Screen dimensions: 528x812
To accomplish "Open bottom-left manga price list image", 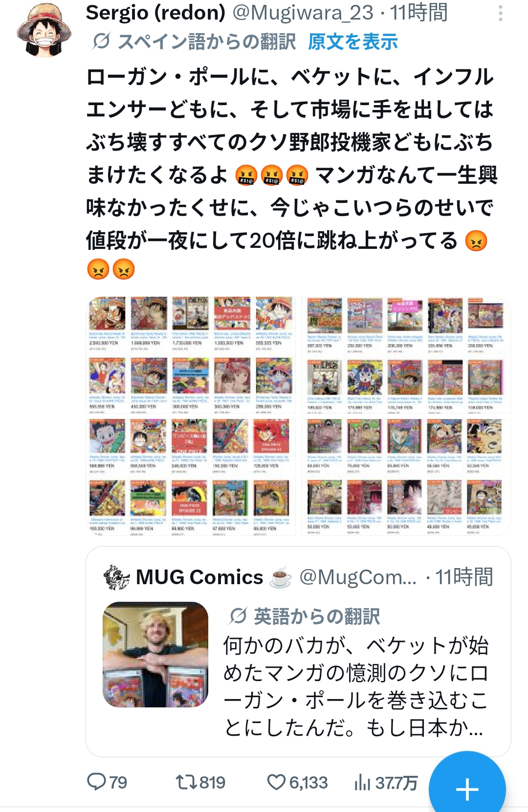I will coord(191,477).
